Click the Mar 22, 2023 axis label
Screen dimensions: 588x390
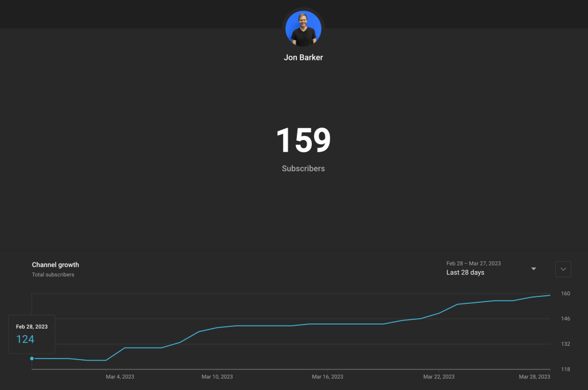(x=439, y=377)
